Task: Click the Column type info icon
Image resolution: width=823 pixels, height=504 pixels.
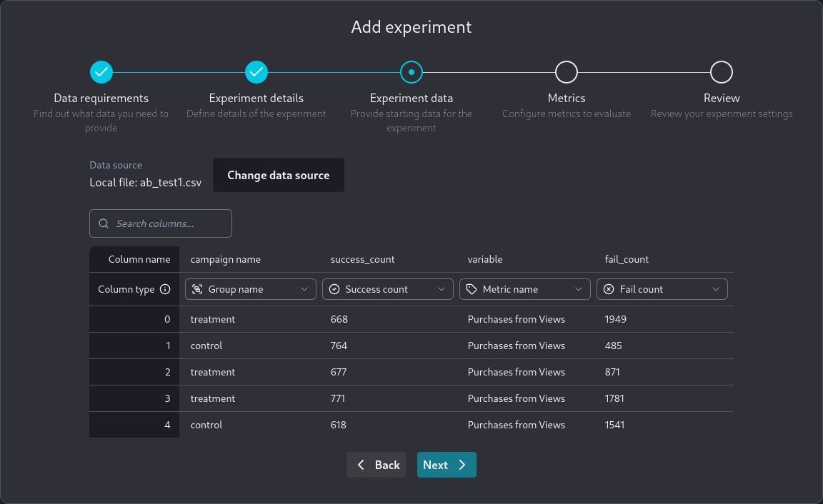Action: [165, 289]
